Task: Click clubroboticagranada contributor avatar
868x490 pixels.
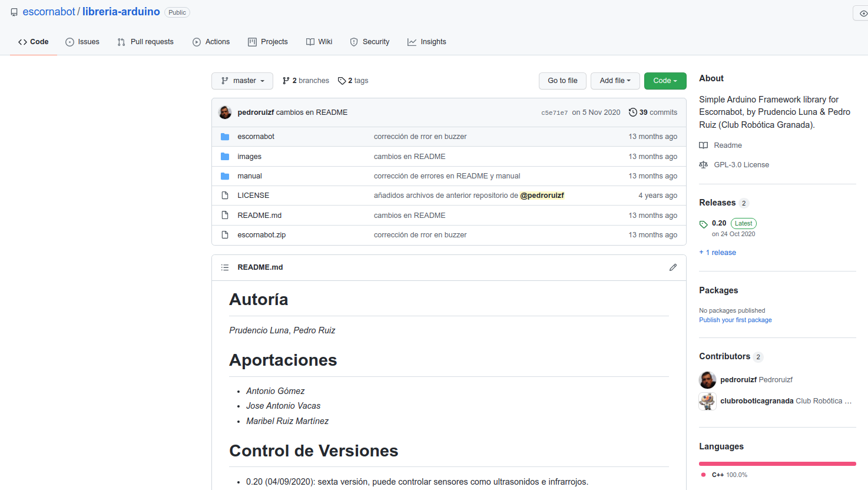Action: click(708, 401)
